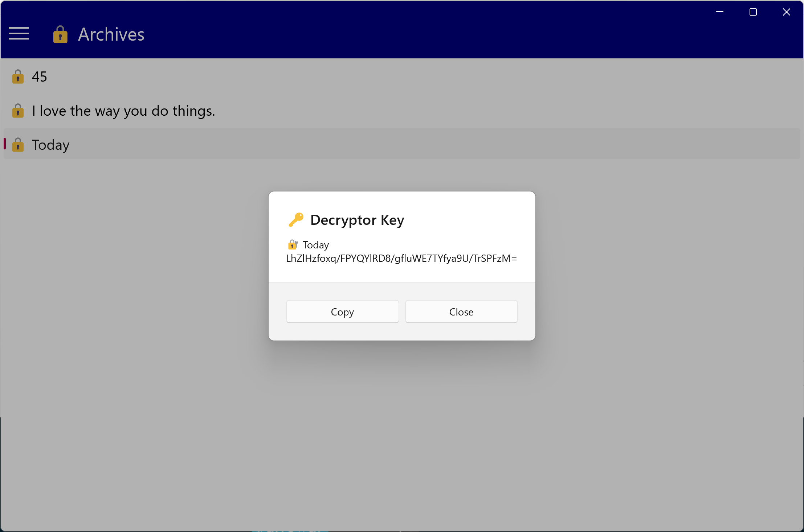The width and height of the screenshot is (804, 532).
Task: Click the lock-with-key icon beside dialog Today
Action: coord(293,245)
